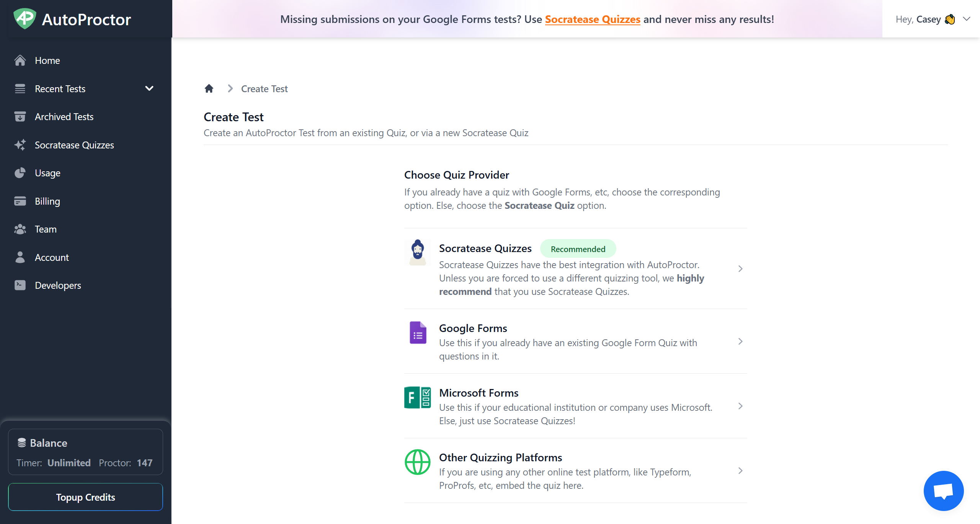Screen dimensions: 980x524
Task: Click the green globe icon
Action: 417,462
